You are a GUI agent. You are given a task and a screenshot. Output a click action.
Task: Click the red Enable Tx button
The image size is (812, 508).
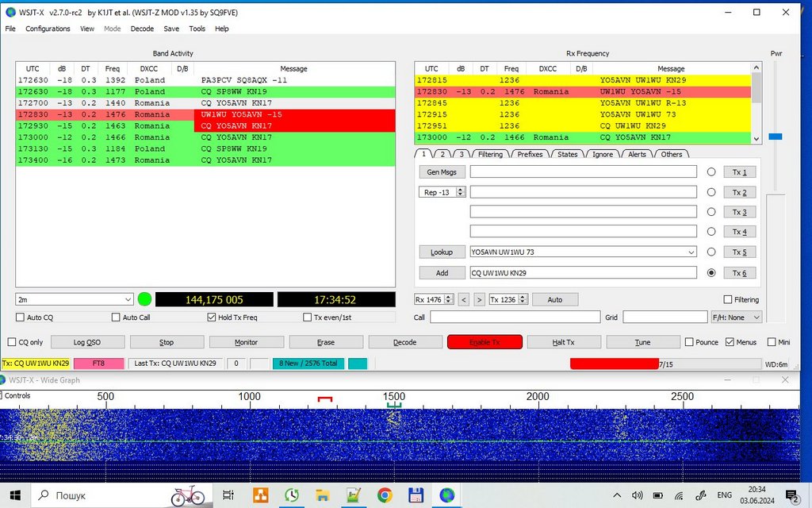click(x=485, y=342)
